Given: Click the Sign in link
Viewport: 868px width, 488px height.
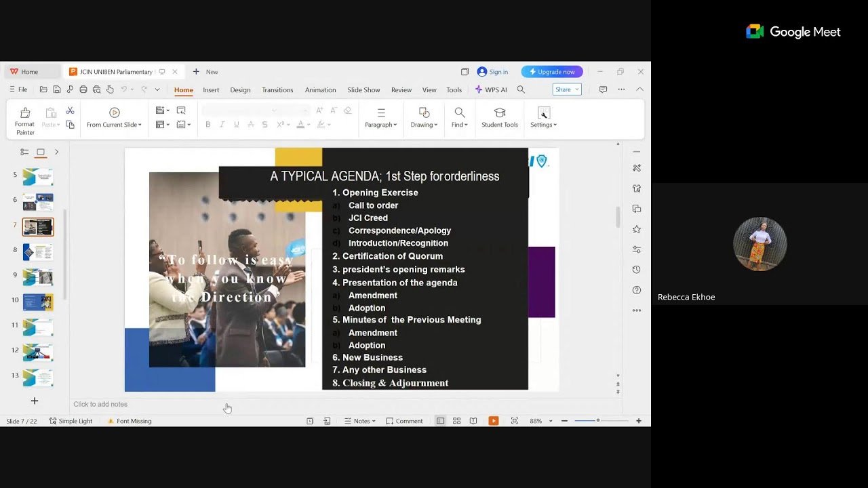Looking at the screenshot, I should click(x=492, y=72).
